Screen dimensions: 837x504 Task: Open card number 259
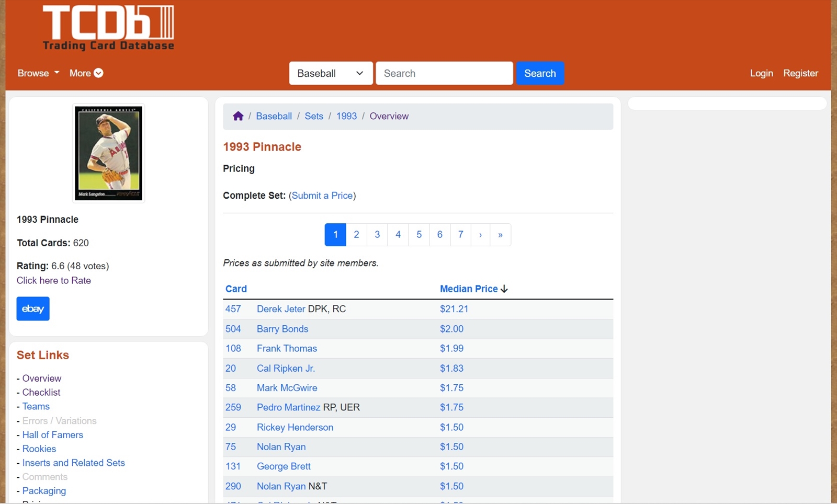(233, 407)
